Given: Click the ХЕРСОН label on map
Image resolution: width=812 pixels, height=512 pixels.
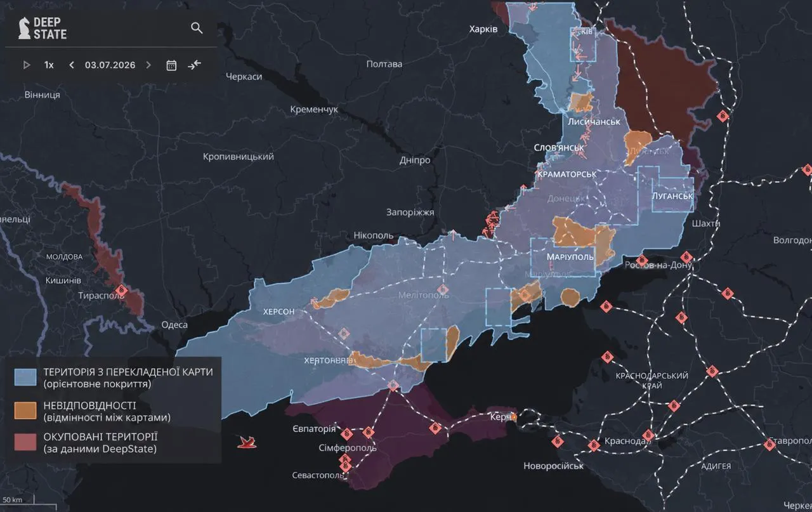Looking at the screenshot, I should pos(279,312).
